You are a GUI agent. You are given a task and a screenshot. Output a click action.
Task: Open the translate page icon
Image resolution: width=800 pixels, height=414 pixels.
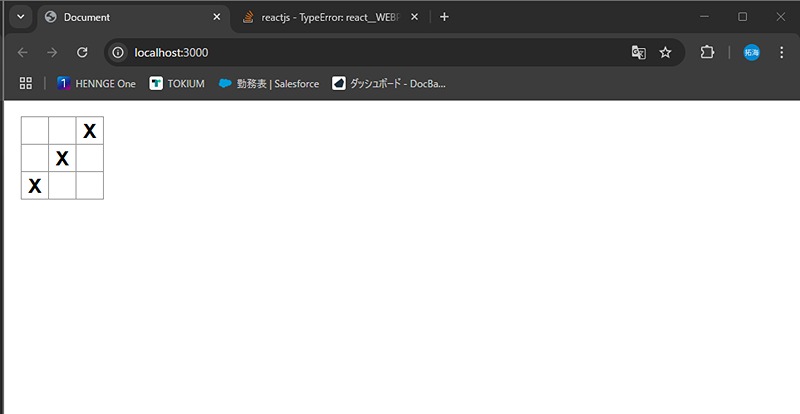[x=639, y=53]
